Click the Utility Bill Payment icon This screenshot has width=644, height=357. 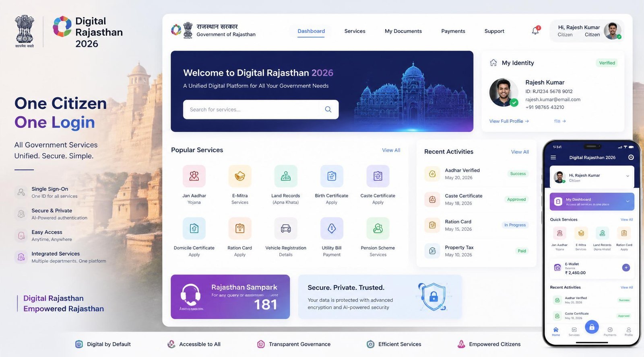tap(332, 228)
